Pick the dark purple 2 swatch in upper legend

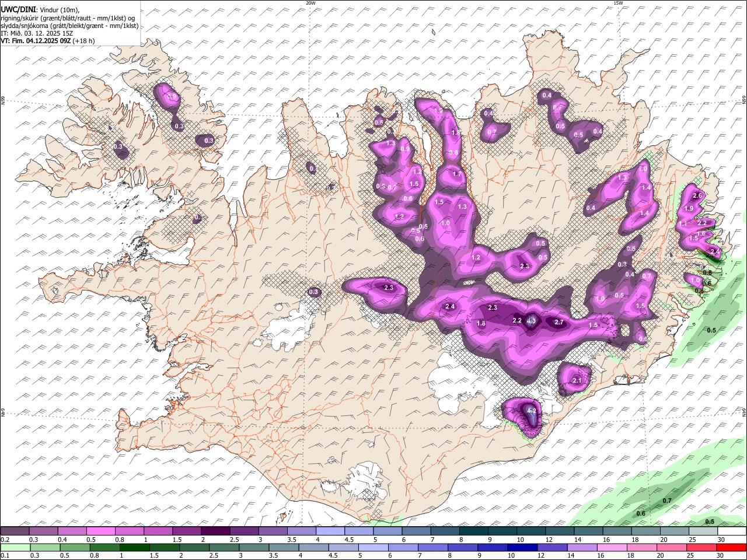click(215, 531)
